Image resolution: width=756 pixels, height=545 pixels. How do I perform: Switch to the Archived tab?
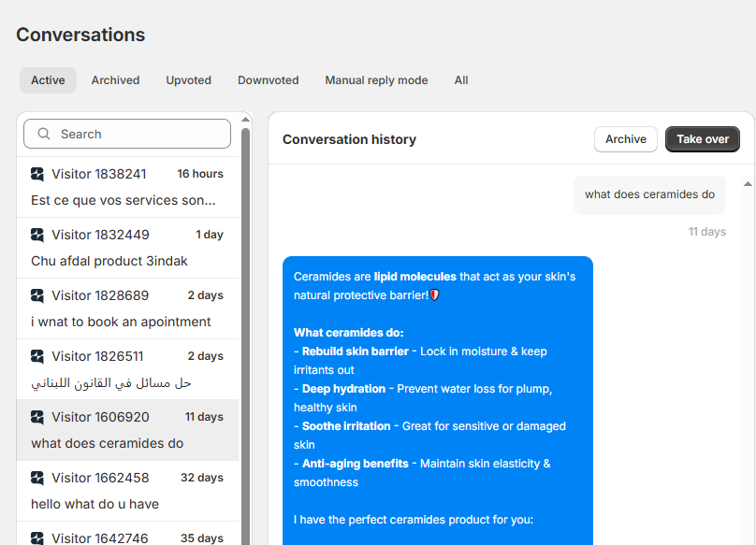(x=115, y=80)
